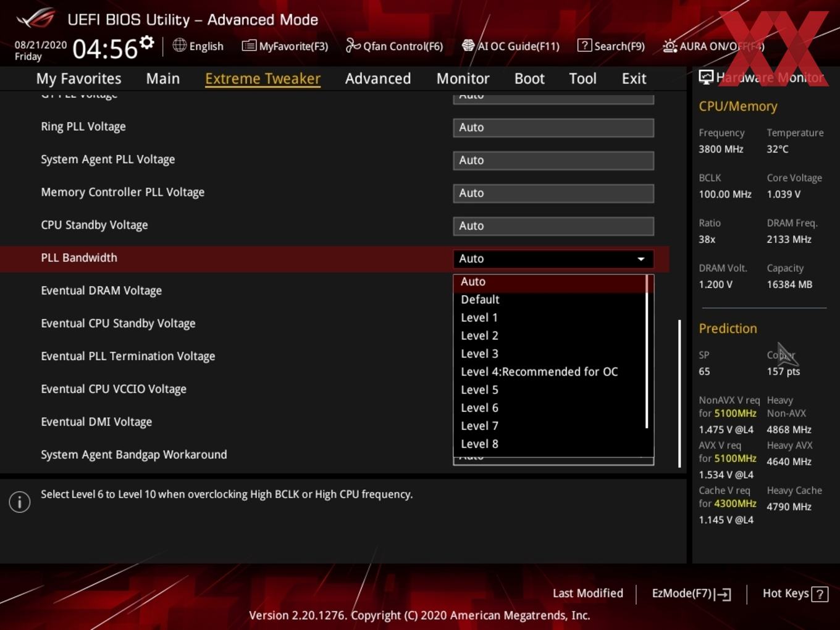Open the clock settings gear icon
Viewport: 840px width, 630px height.
146,43
